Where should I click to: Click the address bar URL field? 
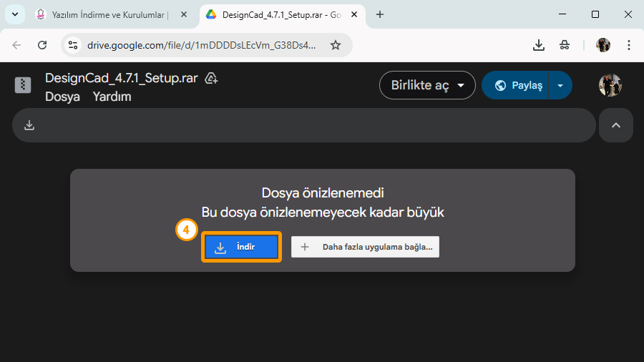(x=200, y=45)
